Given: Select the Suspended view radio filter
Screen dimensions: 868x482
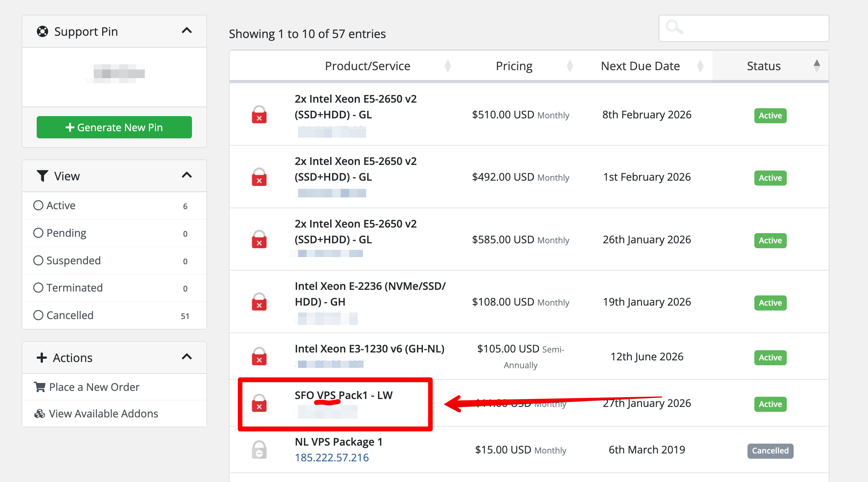Looking at the screenshot, I should click(38, 260).
